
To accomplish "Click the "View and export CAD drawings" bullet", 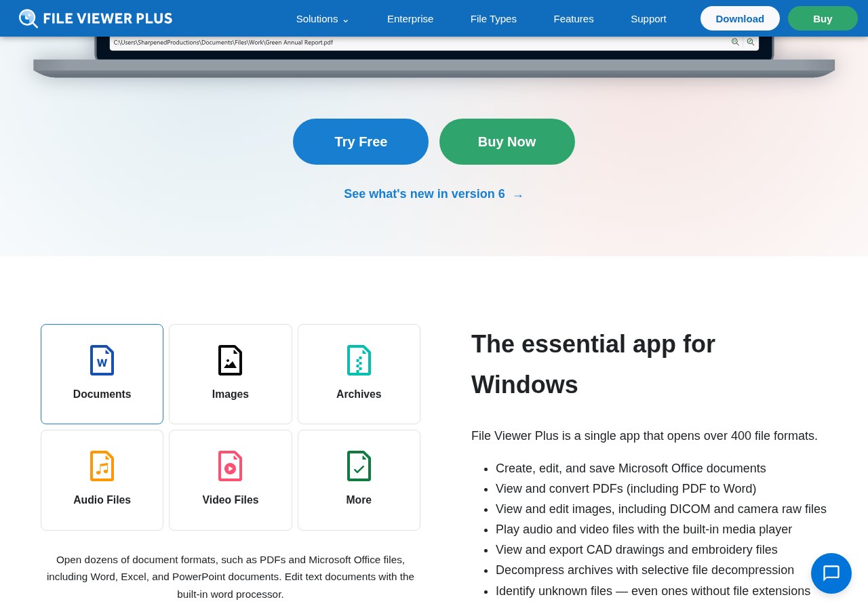I will pos(637,550).
